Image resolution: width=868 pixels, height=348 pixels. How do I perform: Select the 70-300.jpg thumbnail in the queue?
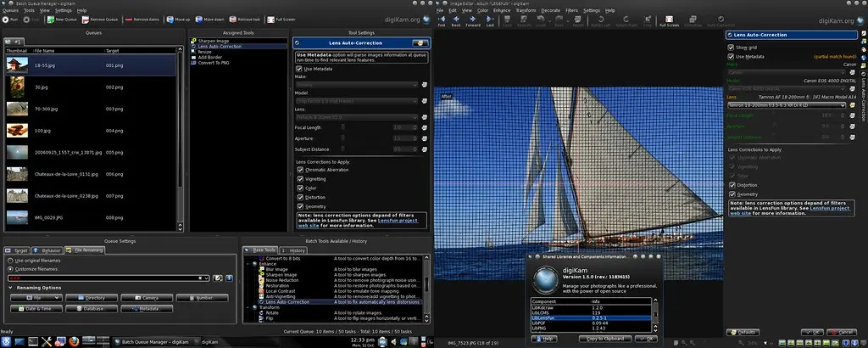(x=19, y=108)
